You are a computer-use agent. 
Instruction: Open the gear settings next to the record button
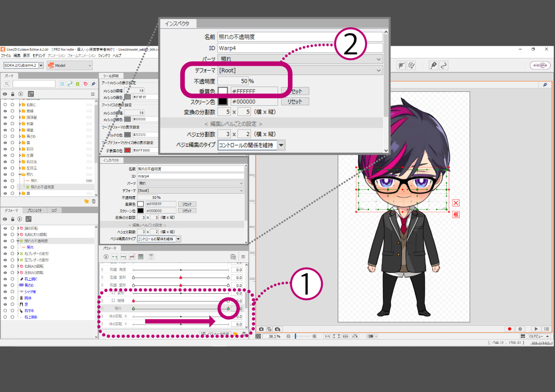tap(520, 329)
